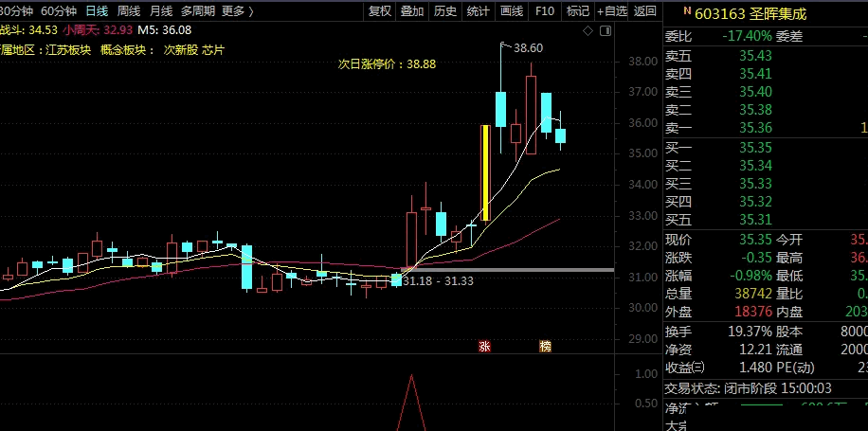Click the 买二 price 35.34
The width and height of the screenshot is (868, 431).
[x=755, y=166]
